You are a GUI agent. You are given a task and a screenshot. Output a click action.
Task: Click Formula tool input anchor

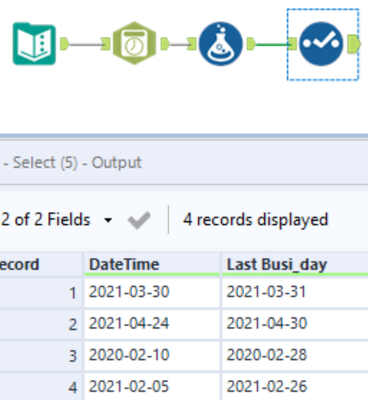[192, 44]
